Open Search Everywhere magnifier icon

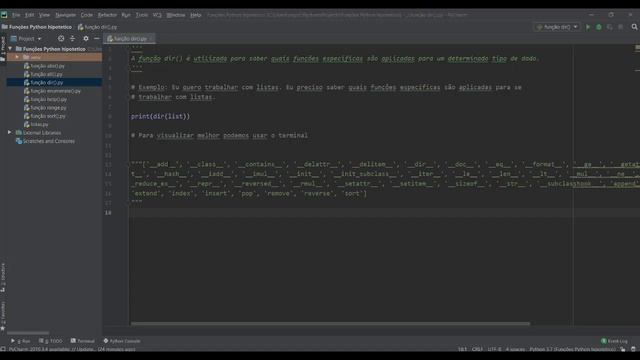point(634,27)
